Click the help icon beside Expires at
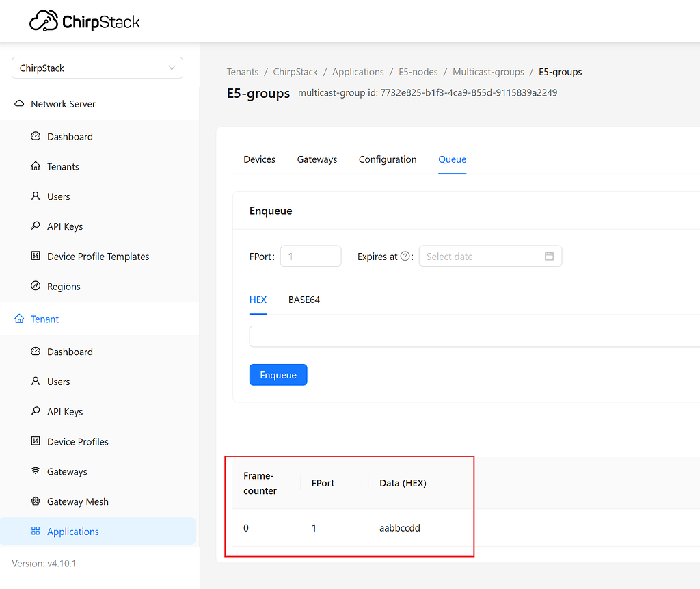 click(405, 257)
